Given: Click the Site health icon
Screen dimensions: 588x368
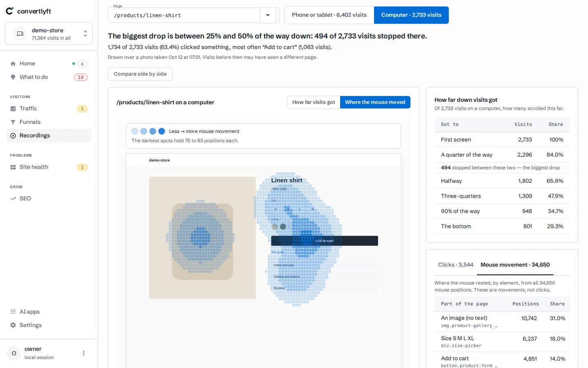Looking at the screenshot, I should pos(13,167).
